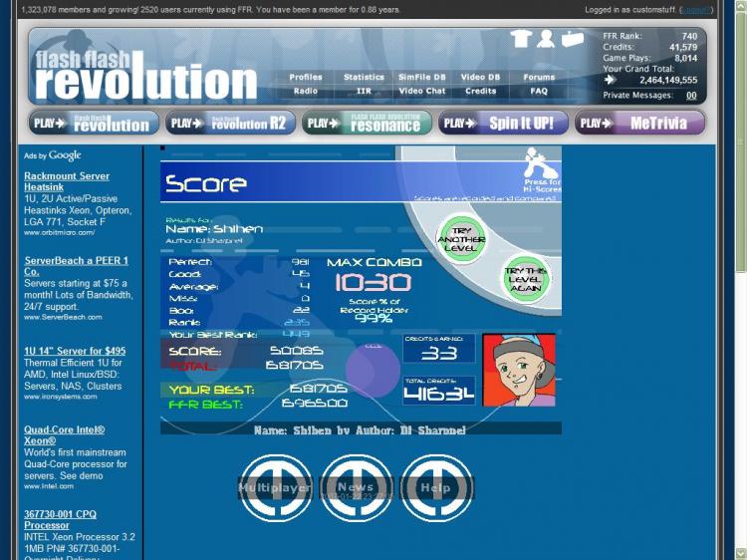
Task: Play Flash Flash Revolution R2
Action: click(x=230, y=123)
